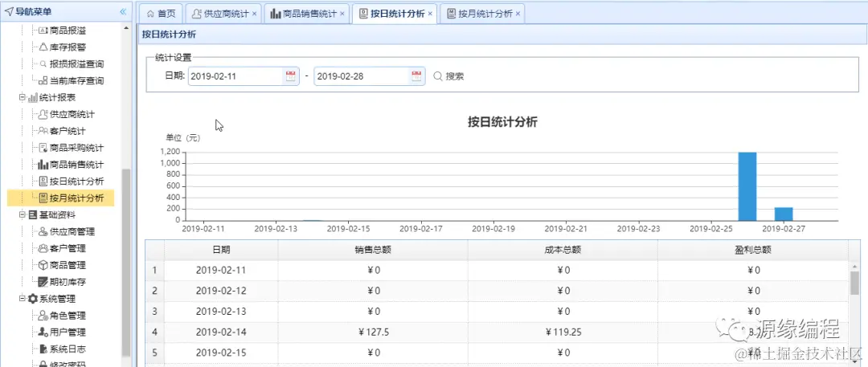Collapse the 基础资料 tree node

coord(23,214)
